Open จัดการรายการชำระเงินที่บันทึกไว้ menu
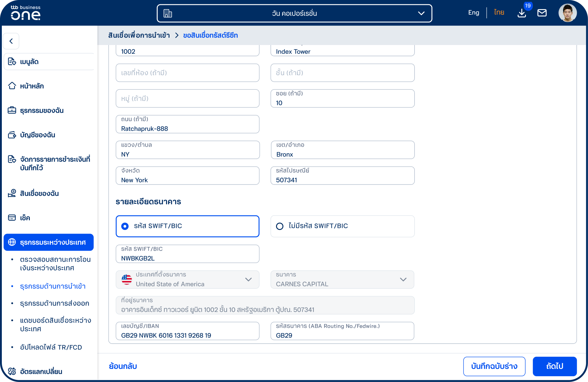The height and width of the screenshot is (382, 588). coord(49,163)
